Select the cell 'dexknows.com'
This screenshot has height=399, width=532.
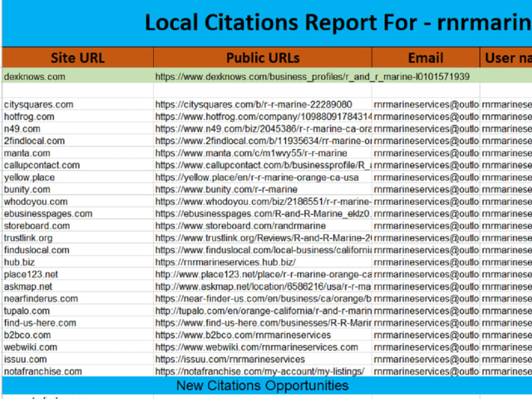coord(78,77)
